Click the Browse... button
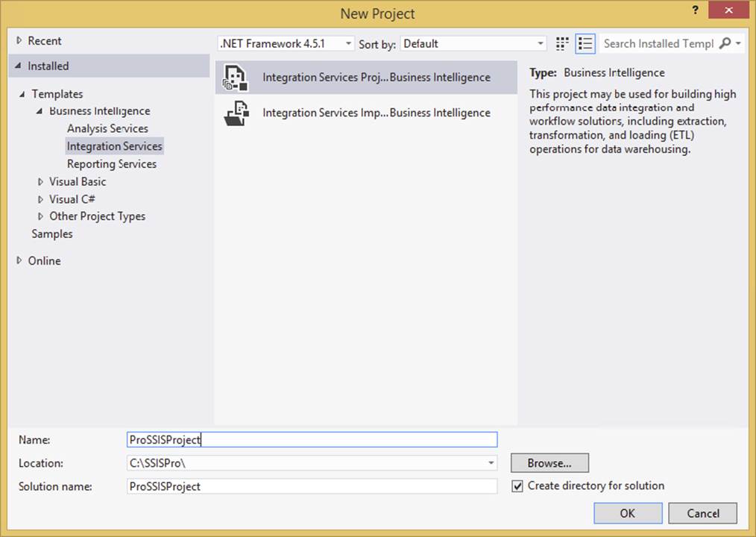 click(549, 462)
